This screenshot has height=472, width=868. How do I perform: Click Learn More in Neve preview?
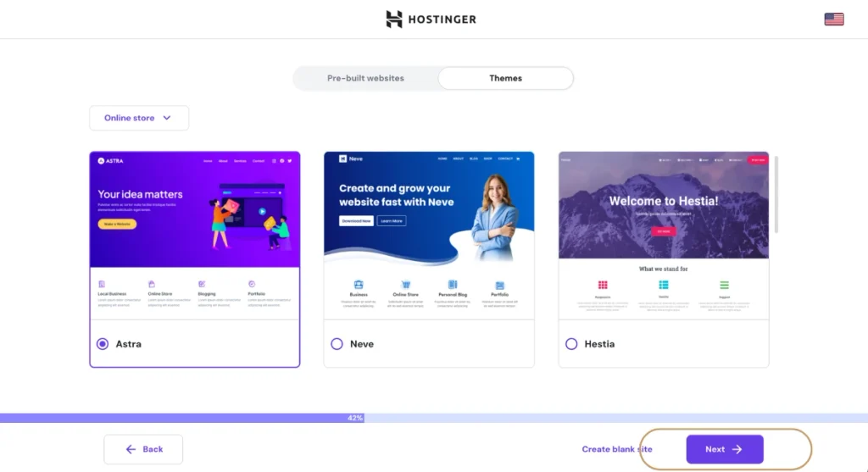tap(392, 221)
